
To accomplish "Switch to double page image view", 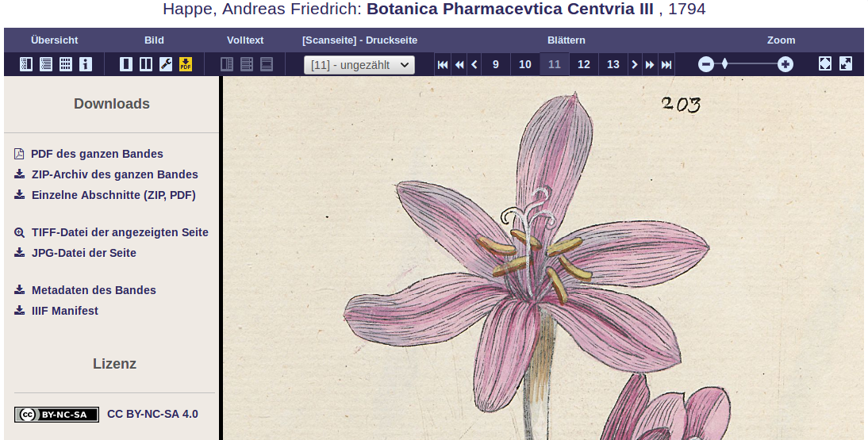I will pyautogui.click(x=146, y=64).
